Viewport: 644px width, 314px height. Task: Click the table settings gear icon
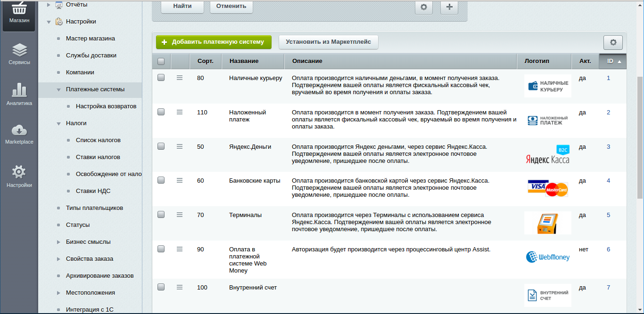coord(613,42)
